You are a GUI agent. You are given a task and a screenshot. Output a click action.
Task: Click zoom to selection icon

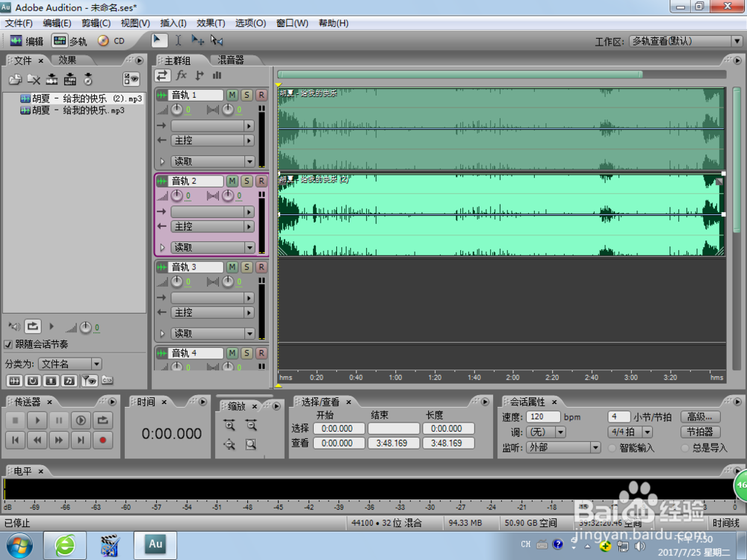click(251, 445)
